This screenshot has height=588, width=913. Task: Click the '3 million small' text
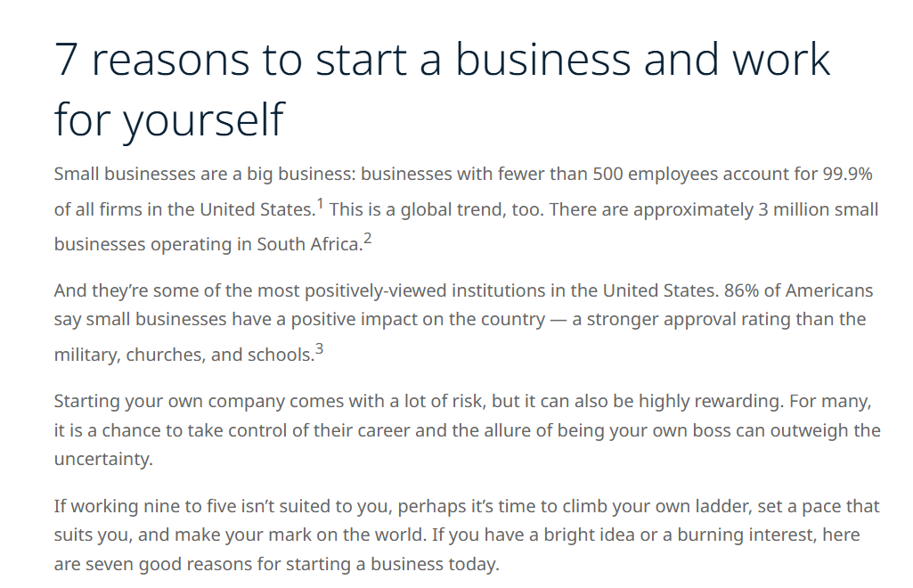pos(818,209)
